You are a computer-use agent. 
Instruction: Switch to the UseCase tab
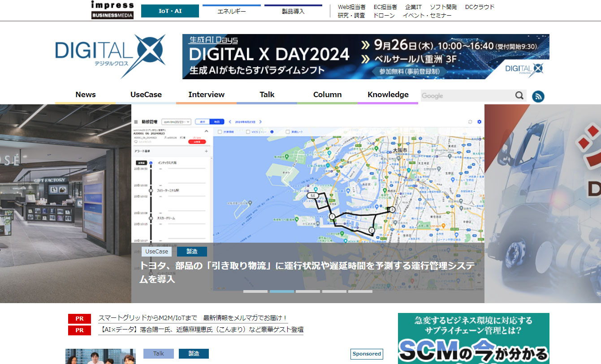pyautogui.click(x=146, y=95)
